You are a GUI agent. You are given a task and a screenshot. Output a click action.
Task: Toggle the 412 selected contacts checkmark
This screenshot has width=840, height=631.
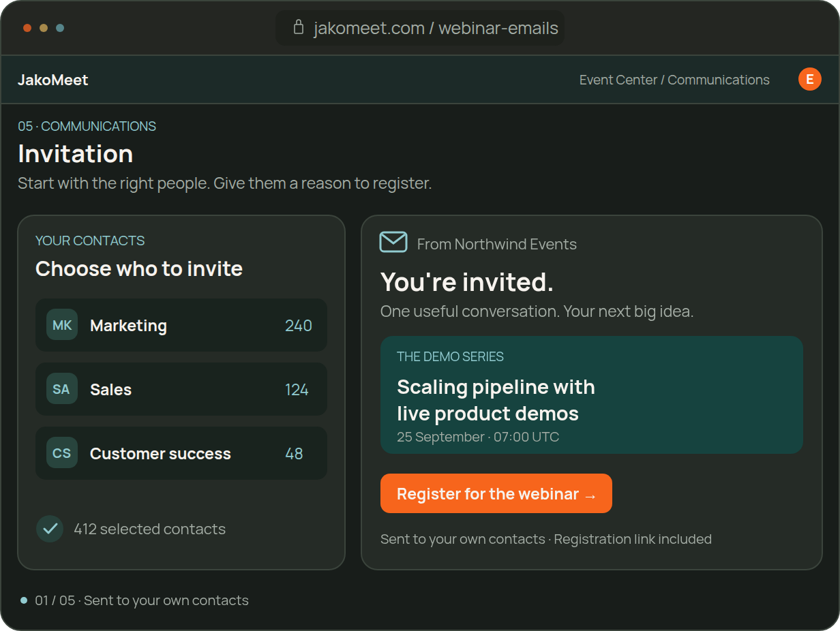pyautogui.click(x=50, y=529)
